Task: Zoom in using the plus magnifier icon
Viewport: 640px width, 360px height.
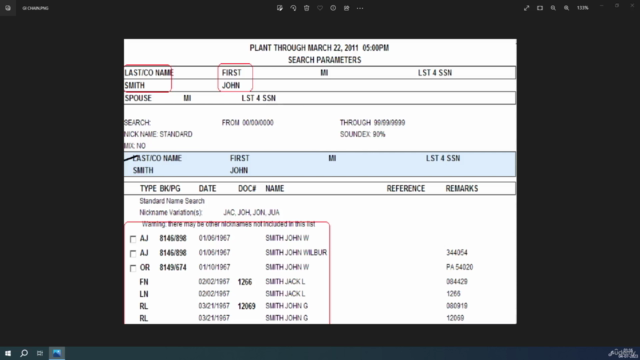Action: coord(567,8)
